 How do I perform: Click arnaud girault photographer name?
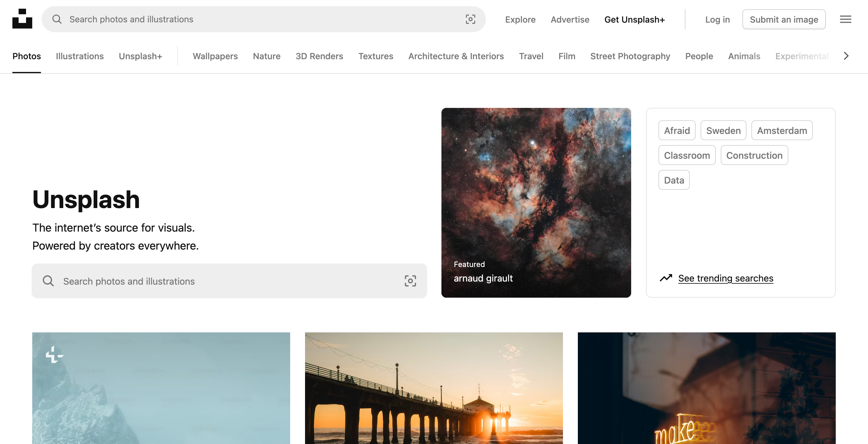(483, 278)
